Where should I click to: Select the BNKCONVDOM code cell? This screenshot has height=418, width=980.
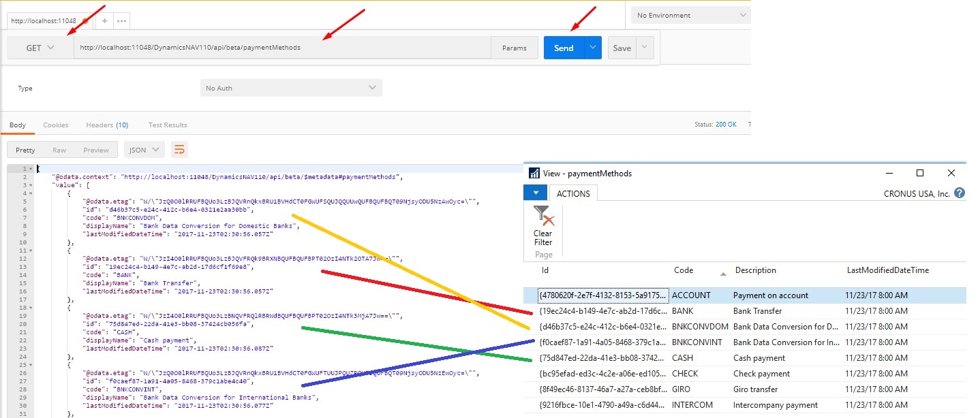click(699, 327)
